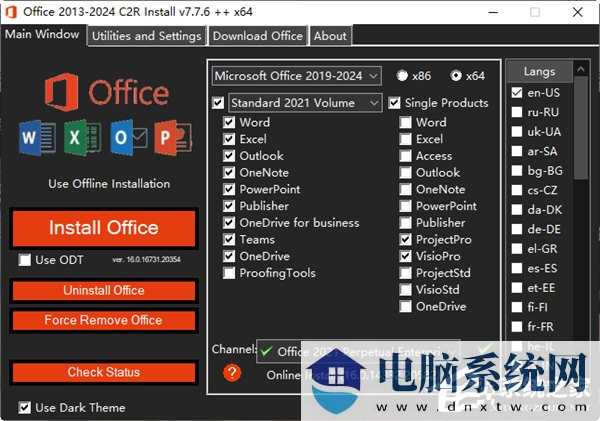The height and width of the screenshot is (421, 600).
Task: Select the x86 architecture radio button
Action: 402,76
